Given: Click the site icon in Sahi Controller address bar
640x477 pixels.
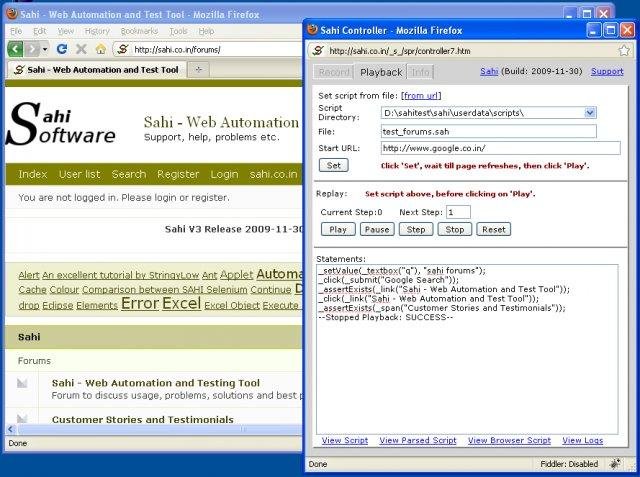Looking at the screenshot, I should click(318, 51).
